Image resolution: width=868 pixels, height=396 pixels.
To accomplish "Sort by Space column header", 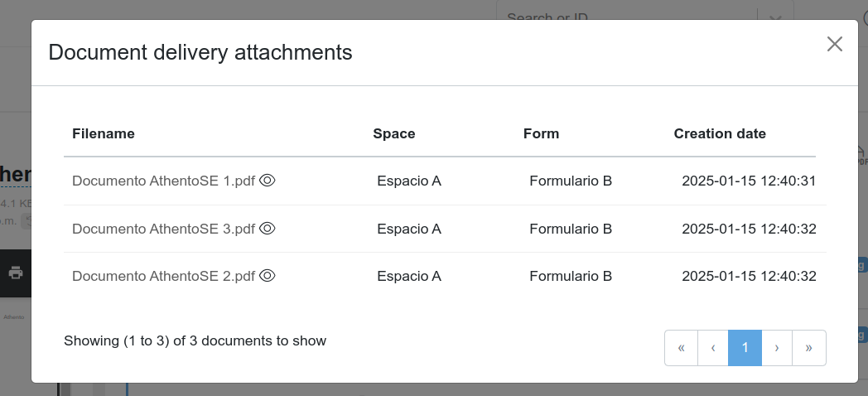I will pos(394,133).
